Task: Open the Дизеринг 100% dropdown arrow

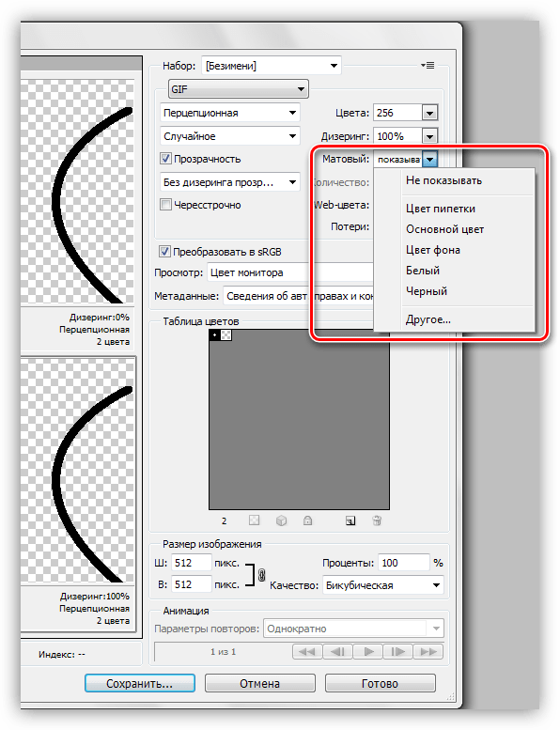Action: (x=429, y=136)
